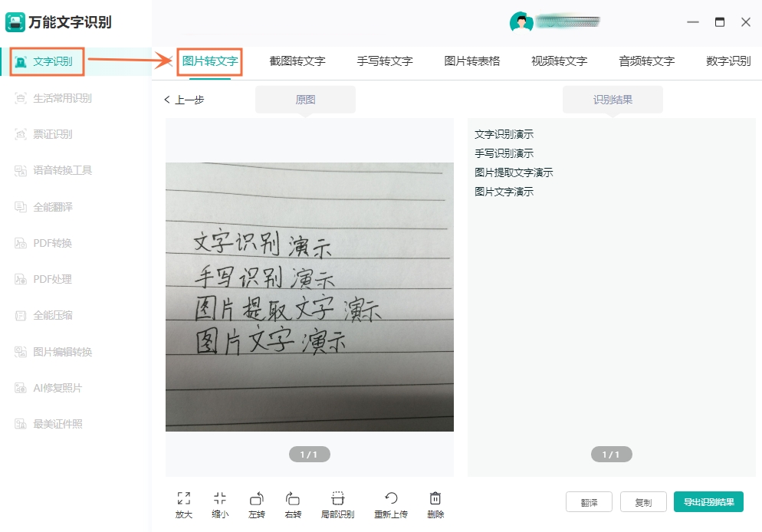Switch to 视频转文字 mode

[x=557, y=60]
